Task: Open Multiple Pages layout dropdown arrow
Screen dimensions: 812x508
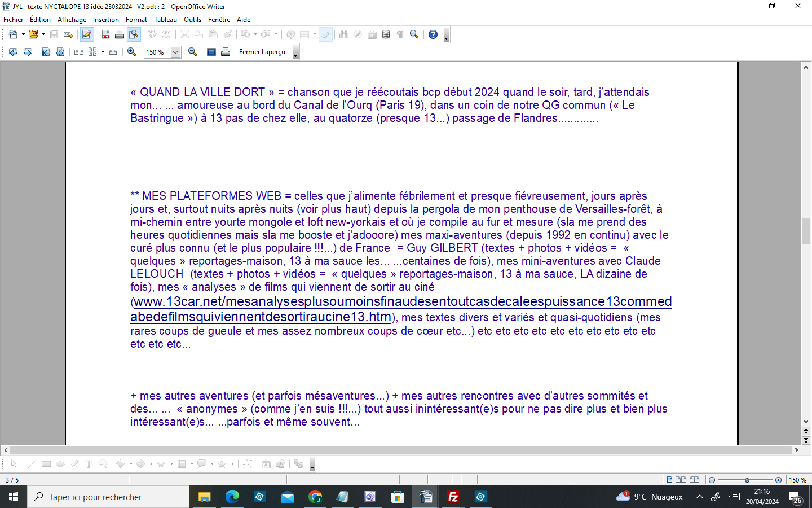Action: pyautogui.click(x=103, y=52)
